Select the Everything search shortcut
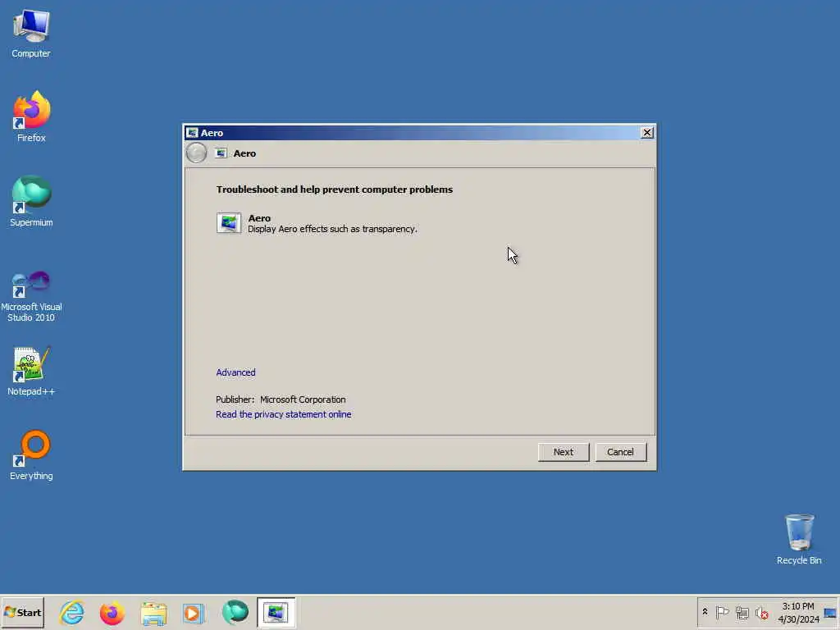This screenshot has height=630, width=840. tap(31, 455)
